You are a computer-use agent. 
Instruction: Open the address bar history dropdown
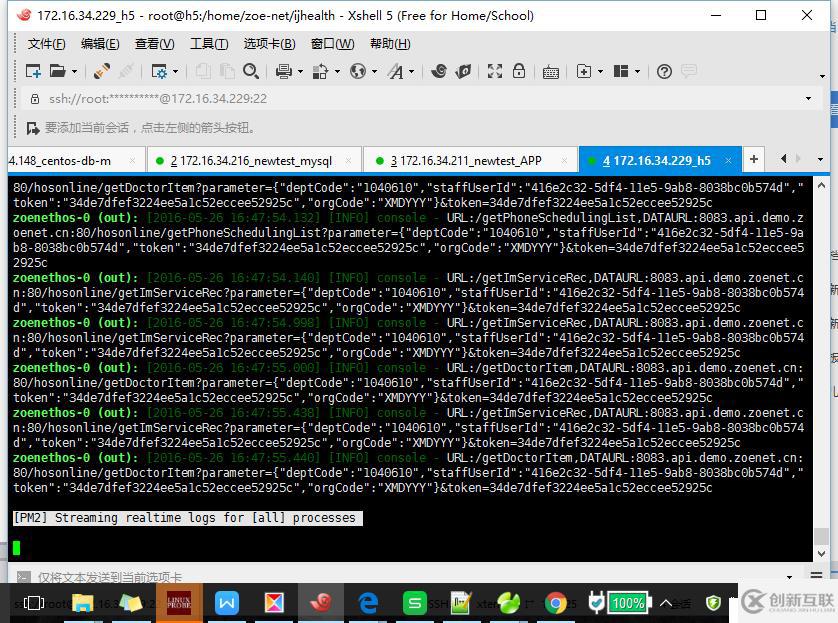[808, 98]
